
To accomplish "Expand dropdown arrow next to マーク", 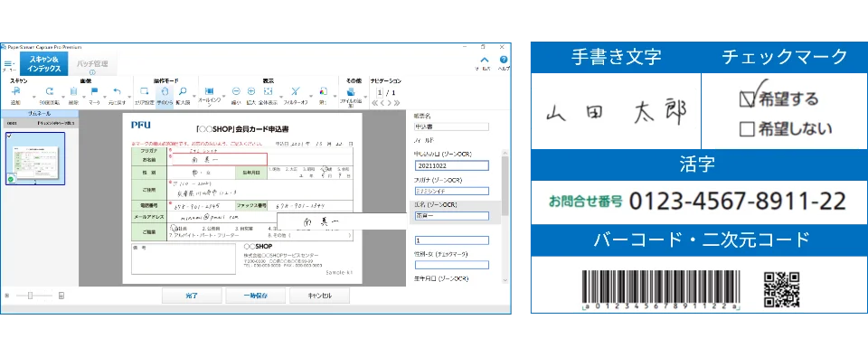I will (105, 98).
